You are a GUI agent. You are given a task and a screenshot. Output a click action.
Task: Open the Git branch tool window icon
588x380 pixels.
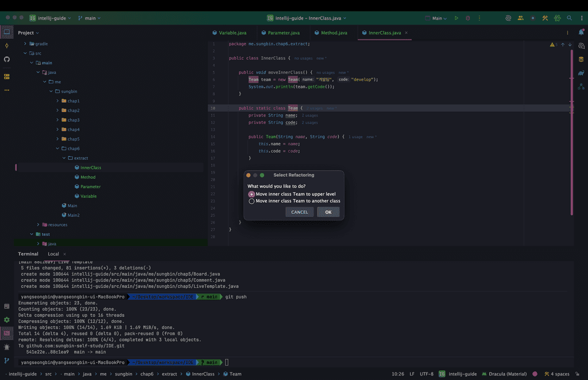coord(7,360)
